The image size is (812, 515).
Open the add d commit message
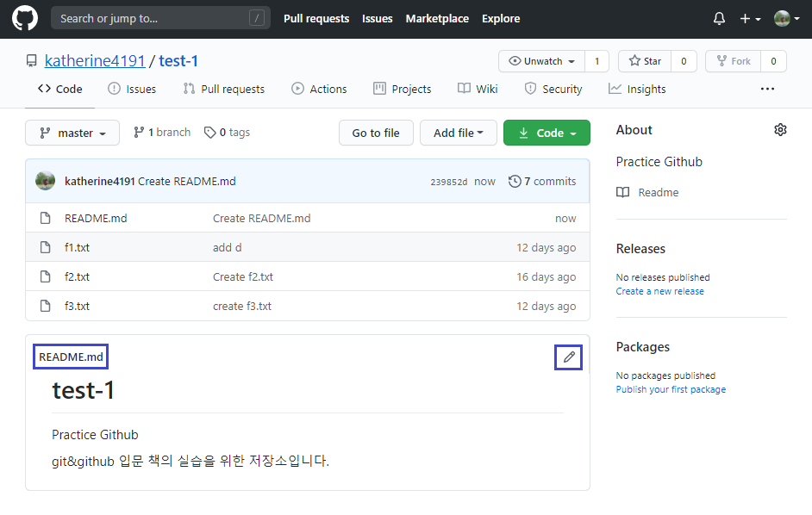point(228,247)
